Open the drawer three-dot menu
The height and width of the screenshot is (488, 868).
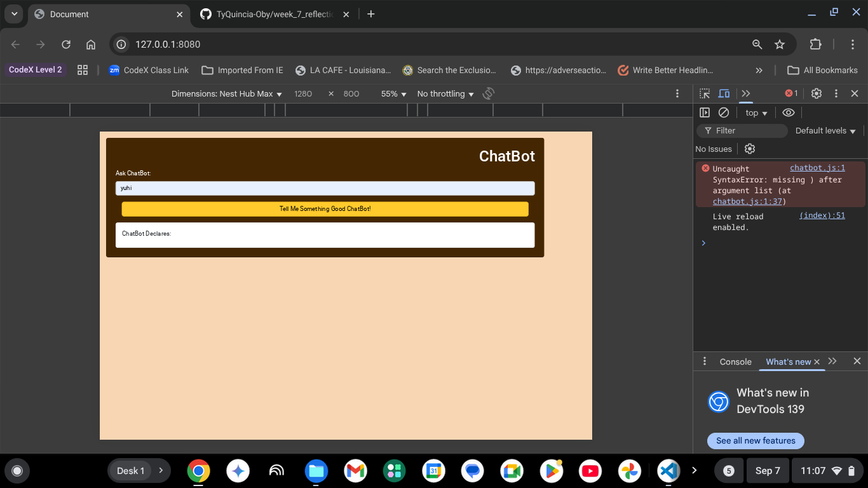tap(705, 361)
